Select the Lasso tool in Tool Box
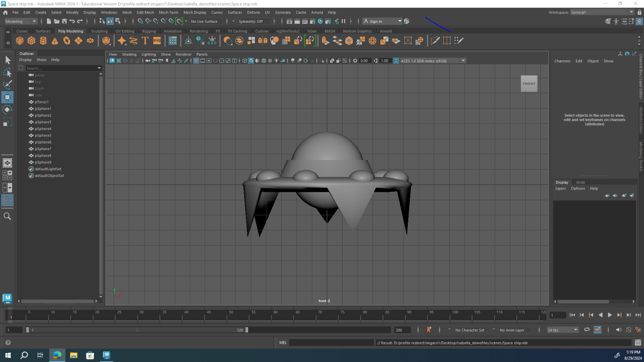The height and width of the screenshot is (362, 644). pos(8,72)
